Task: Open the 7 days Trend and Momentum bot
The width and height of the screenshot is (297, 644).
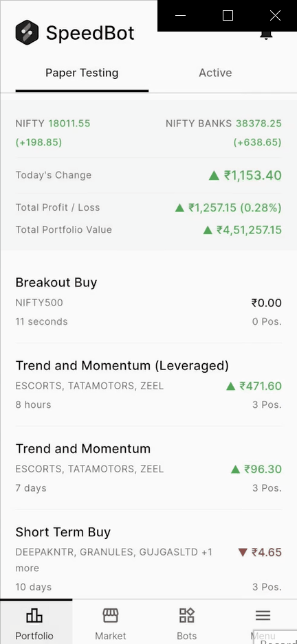Action: (148, 468)
